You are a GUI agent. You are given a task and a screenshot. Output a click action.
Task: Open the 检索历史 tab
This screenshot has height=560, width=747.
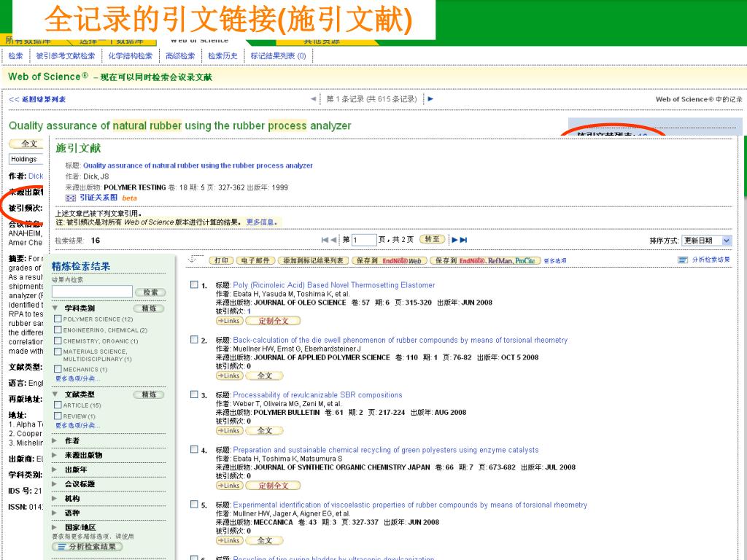(x=223, y=55)
